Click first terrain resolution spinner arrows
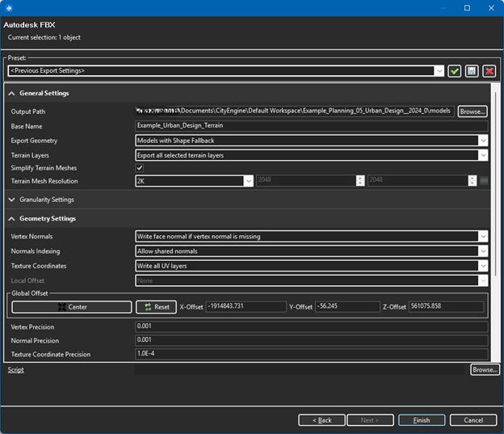504x434 pixels. 360,180
